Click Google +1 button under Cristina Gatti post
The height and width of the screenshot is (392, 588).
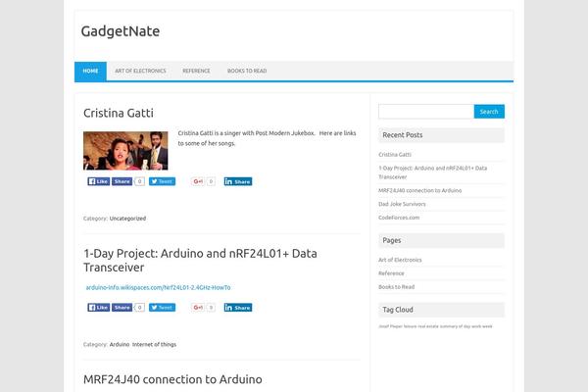click(198, 181)
